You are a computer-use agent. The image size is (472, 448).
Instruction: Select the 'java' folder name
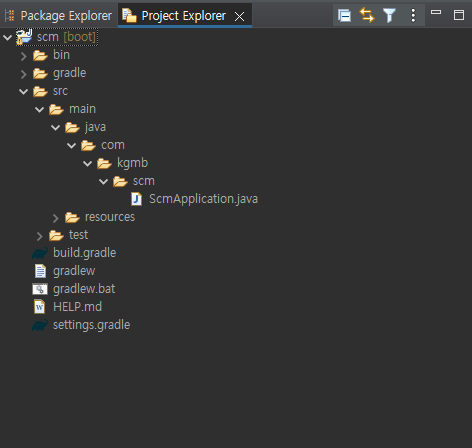click(x=95, y=127)
